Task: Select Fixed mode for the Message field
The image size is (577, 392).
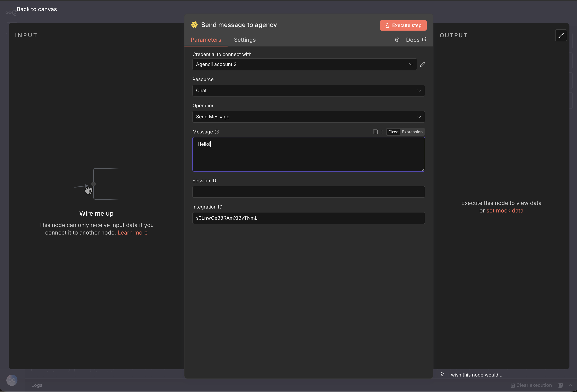Action: pos(393,132)
